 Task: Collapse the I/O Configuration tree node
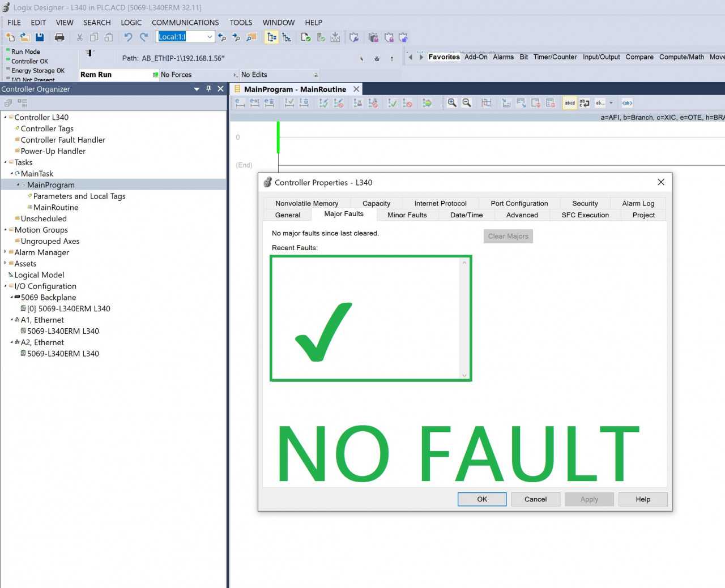5,286
